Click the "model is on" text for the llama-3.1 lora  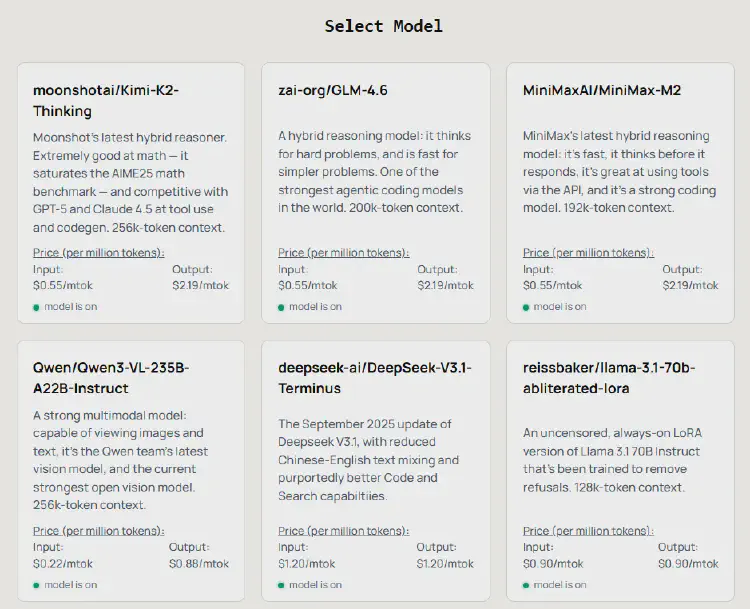(560, 585)
